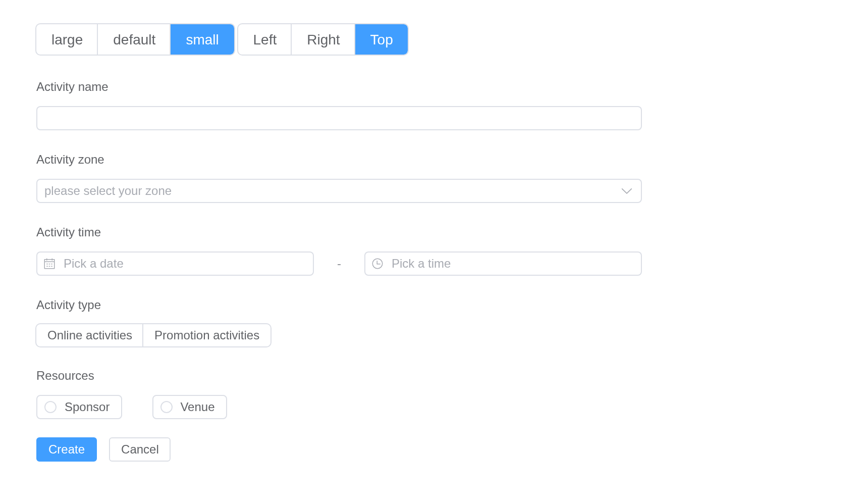This screenshot has height=504, width=868.
Task: Set label position to Left
Action: tap(265, 39)
